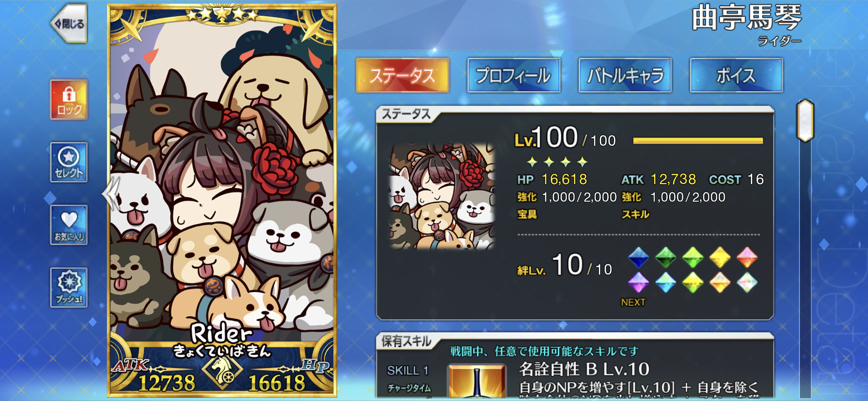Tap the blue bond gem icon
Viewport: 868px width, 401px height.
[x=638, y=257]
